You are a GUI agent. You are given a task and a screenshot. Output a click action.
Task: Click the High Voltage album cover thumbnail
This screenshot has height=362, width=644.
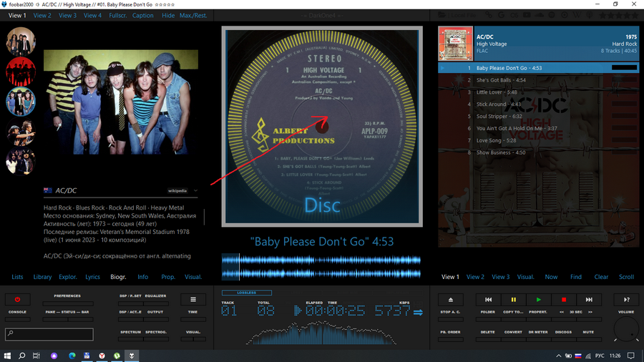456,44
